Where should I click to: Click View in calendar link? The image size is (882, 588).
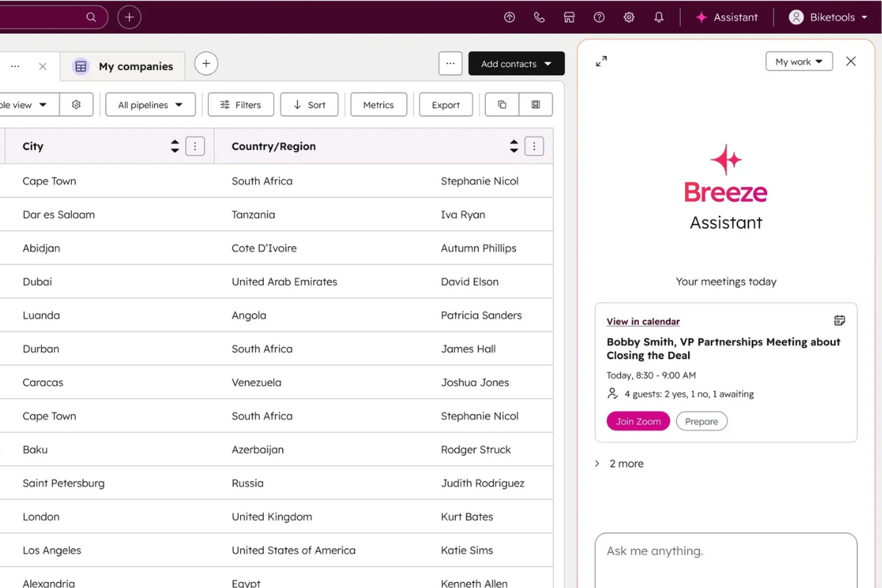point(642,321)
